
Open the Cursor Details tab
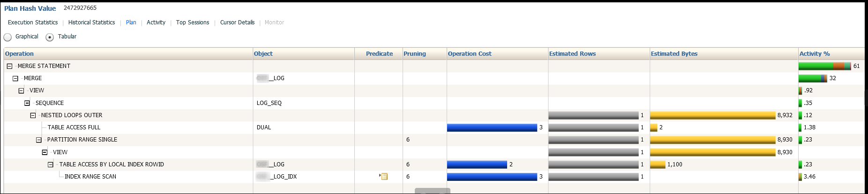pyautogui.click(x=237, y=22)
